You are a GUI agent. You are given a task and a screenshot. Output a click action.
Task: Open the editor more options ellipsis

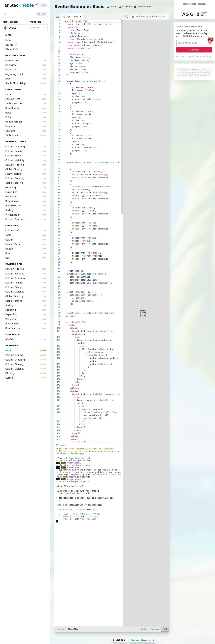pyautogui.click(x=121, y=17)
